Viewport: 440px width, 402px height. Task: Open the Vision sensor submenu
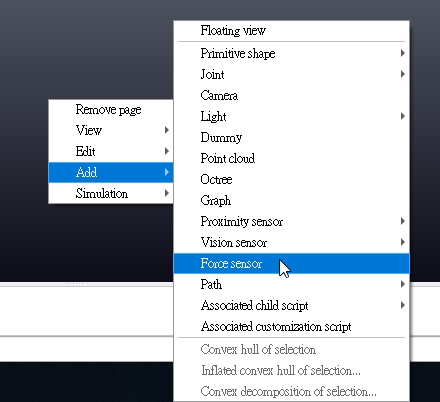tap(291, 242)
